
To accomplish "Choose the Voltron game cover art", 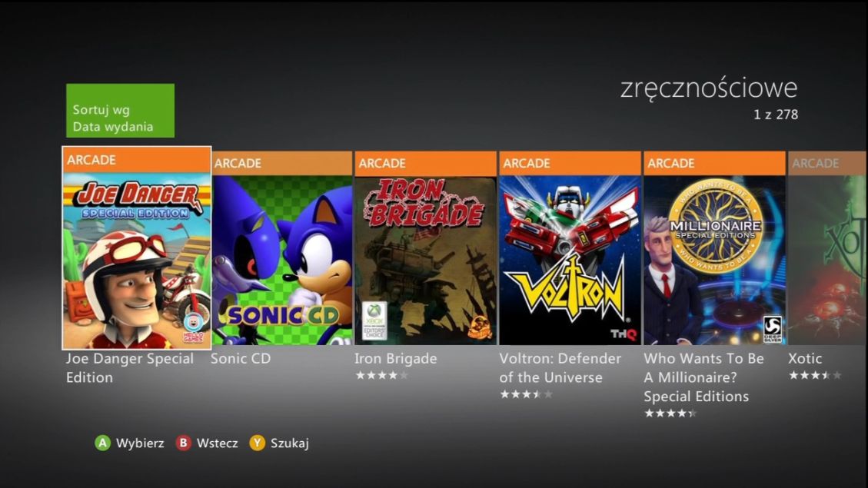I will (570, 260).
